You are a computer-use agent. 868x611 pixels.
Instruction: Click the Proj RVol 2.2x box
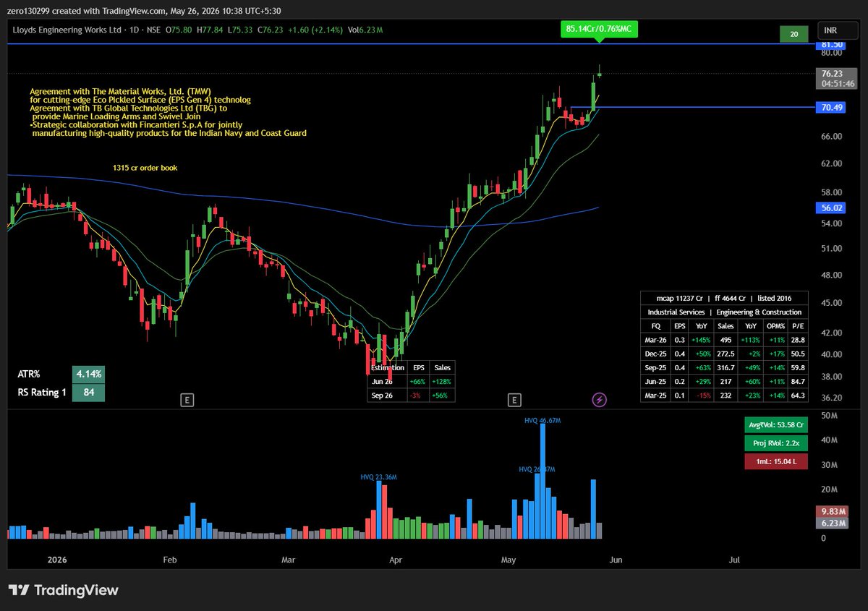point(775,443)
